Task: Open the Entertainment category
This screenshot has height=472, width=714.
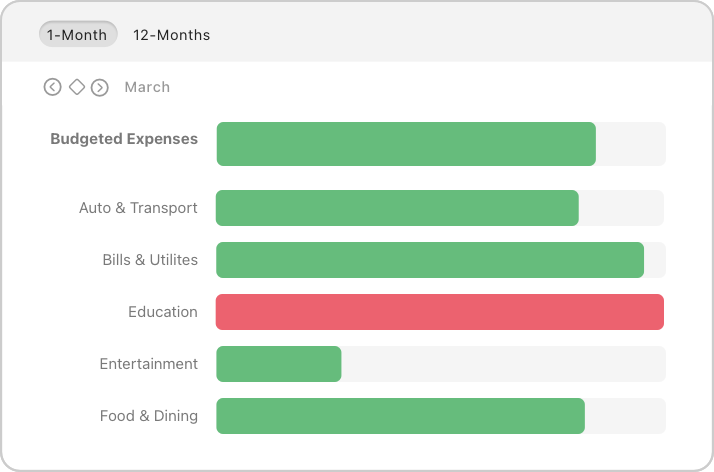Action: (149, 364)
